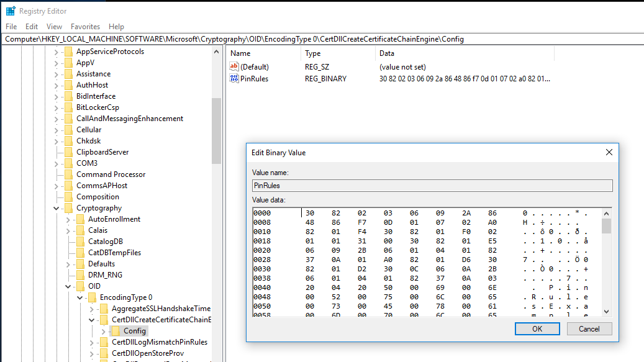Click the PinRules binary value icon
Viewport: 644px width, 362px height.
234,79
